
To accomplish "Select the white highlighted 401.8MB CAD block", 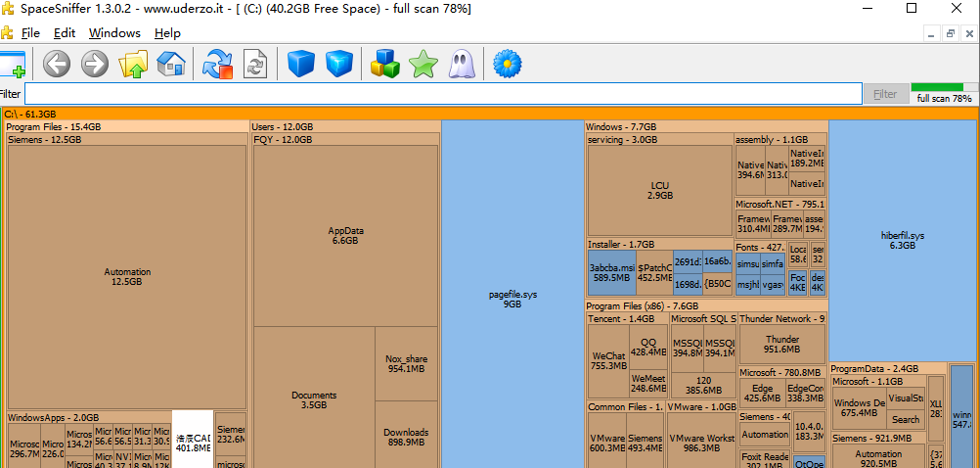I will [x=193, y=440].
